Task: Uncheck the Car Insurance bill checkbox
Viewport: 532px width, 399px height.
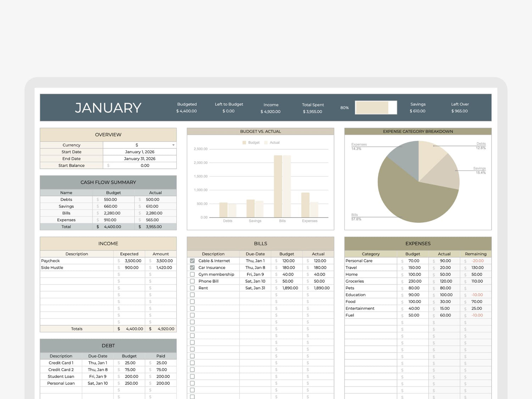Action: coord(192,267)
